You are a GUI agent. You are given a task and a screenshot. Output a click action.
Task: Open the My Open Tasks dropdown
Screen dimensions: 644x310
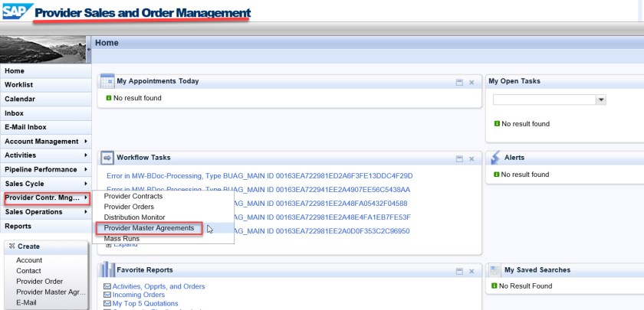601,100
